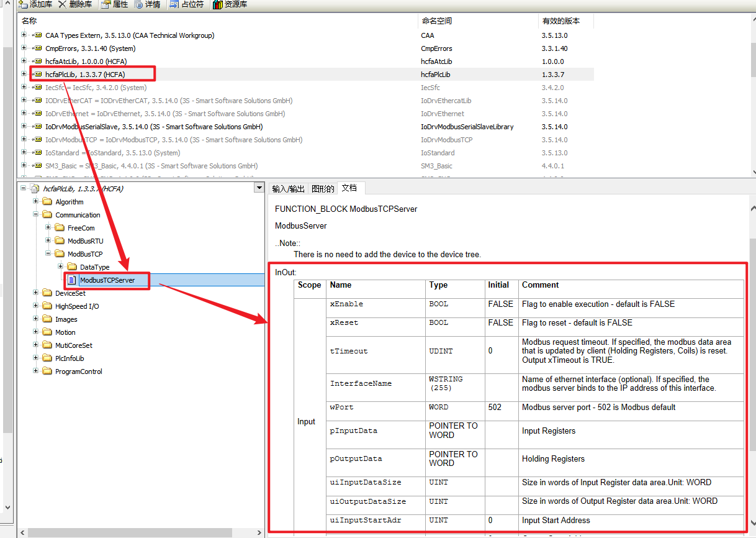Select the ModbusTCPServer function block icon

point(72,280)
